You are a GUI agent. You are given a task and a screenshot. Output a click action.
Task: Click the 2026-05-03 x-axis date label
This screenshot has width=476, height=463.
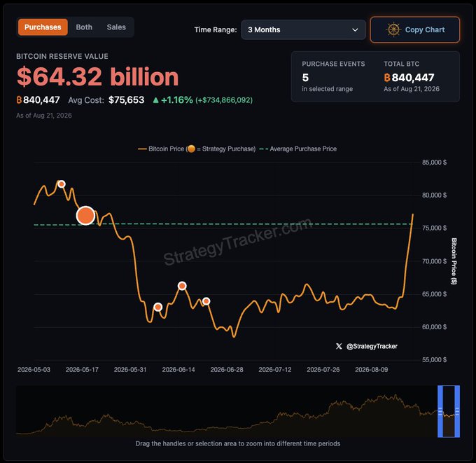click(x=34, y=370)
